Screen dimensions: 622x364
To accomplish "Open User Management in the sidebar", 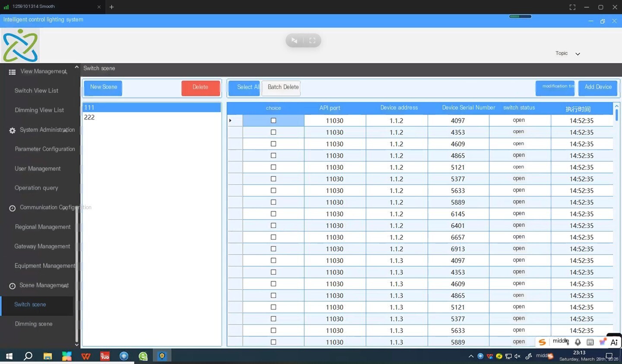I will coord(38,168).
